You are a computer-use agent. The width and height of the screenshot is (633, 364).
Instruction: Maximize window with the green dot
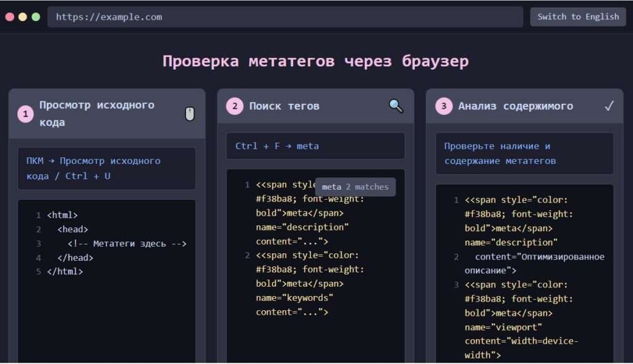tap(36, 17)
